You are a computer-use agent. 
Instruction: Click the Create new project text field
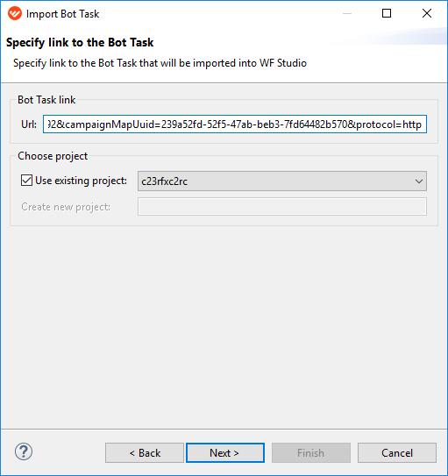[282, 206]
